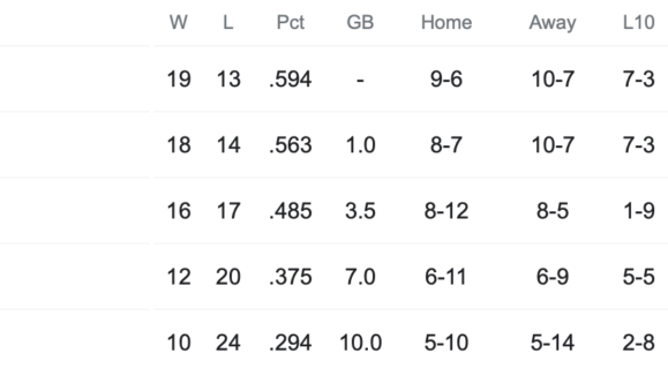668x376 pixels.
Task: Click the 2-8 last ten record
Action: coord(638,343)
